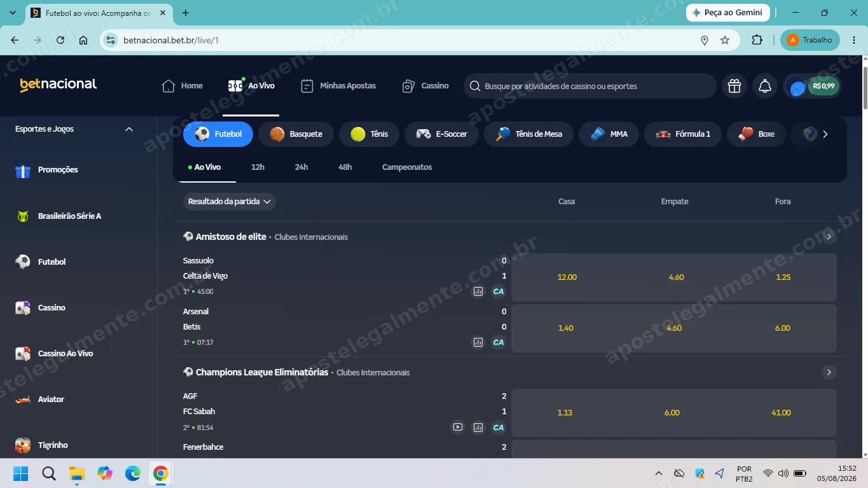Reload the current page
This screenshot has height=488, width=868.
click(60, 40)
